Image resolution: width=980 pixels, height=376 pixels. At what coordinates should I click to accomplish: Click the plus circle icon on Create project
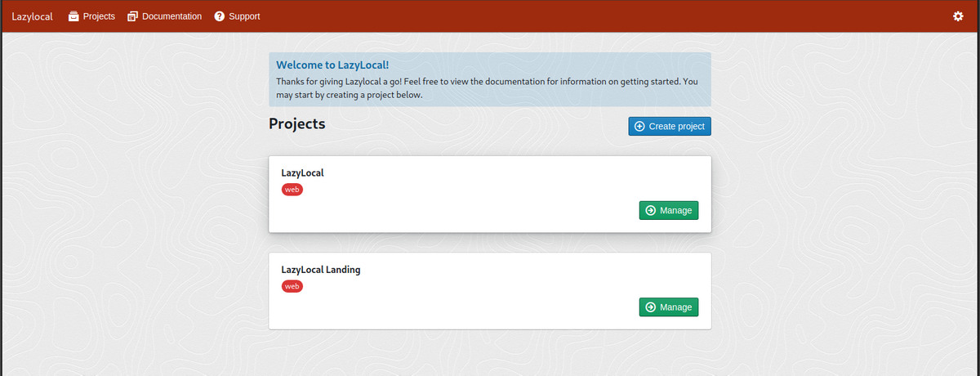[639, 127]
